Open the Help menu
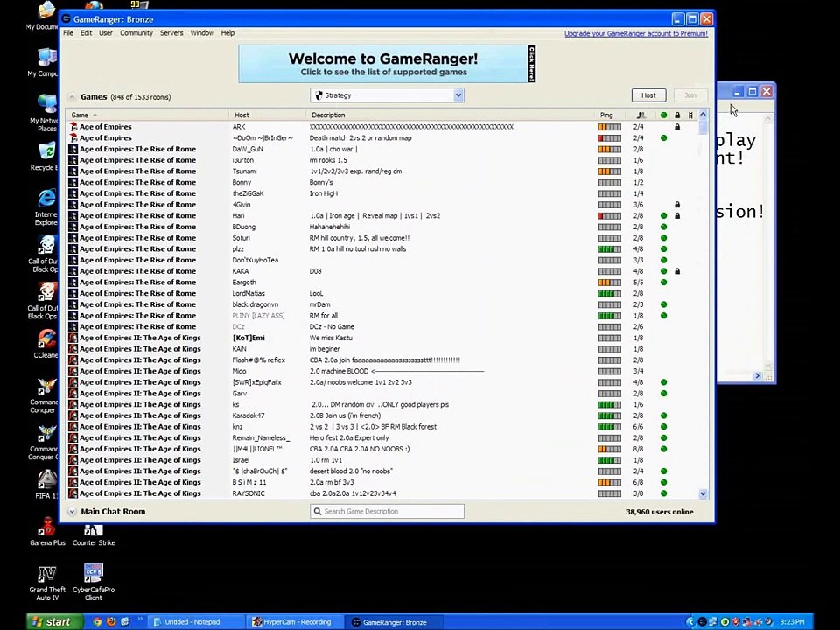Viewport: 840px width, 630px height. tap(227, 33)
